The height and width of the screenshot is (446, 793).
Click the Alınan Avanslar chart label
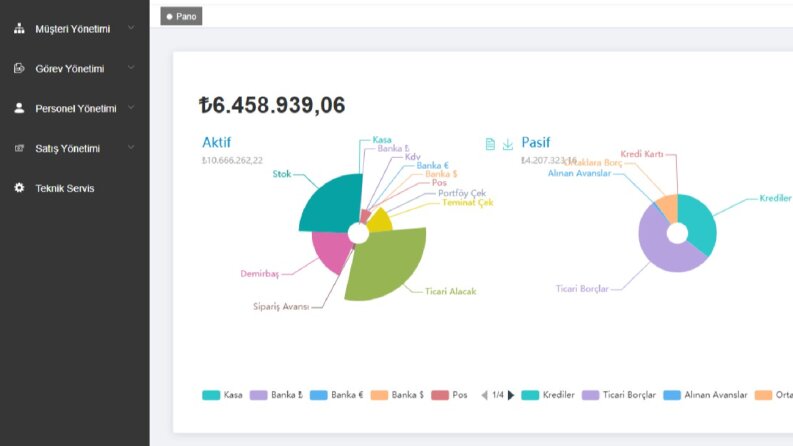click(x=580, y=173)
